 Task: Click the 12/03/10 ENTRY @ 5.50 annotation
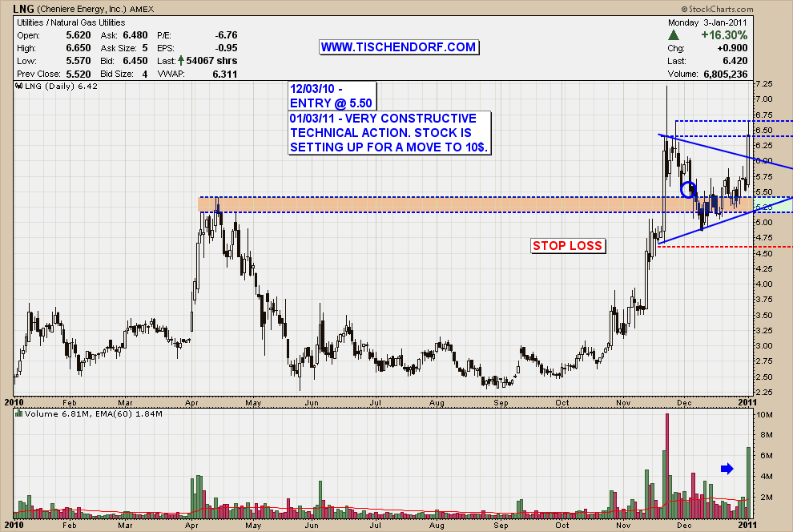pos(331,95)
